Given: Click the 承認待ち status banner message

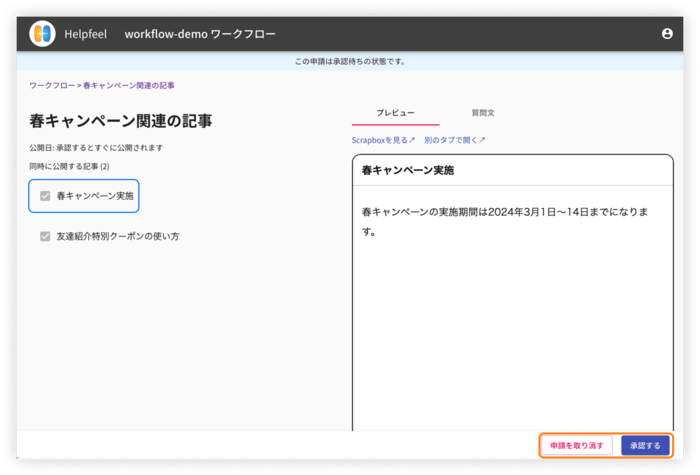Looking at the screenshot, I should point(350,62).
